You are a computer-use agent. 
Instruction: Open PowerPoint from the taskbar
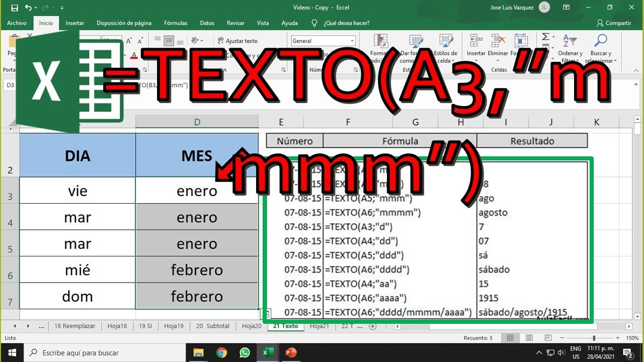click(x=290, y=352)
